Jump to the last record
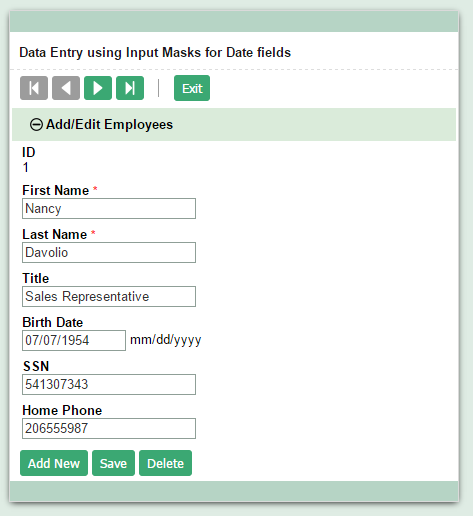Viewport: 473px width, 516px height. tap(130, 88)
